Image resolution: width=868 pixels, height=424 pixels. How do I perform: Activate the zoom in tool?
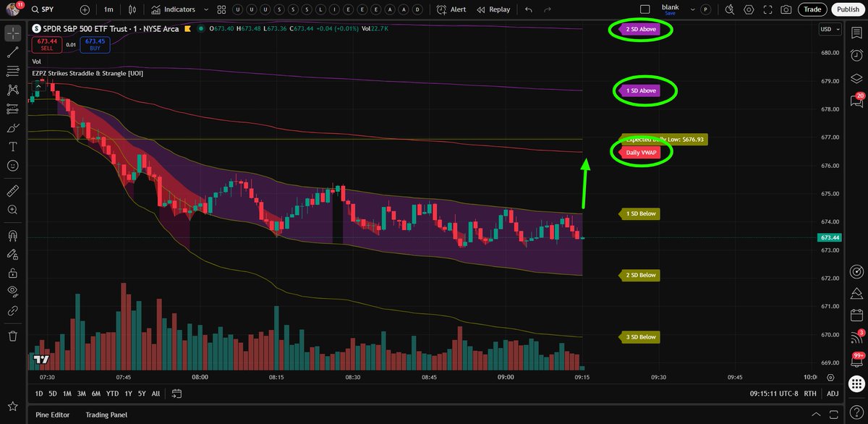[12, 209]
